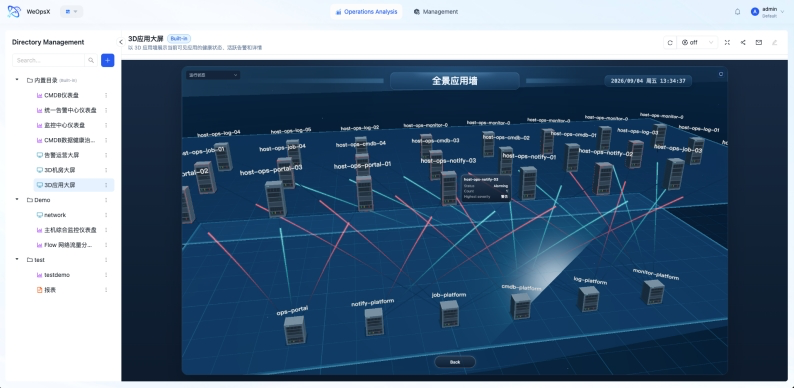Viewport: 794px width, 388px height.
Task: Click the directory search input field
Action: pos(48,60)
